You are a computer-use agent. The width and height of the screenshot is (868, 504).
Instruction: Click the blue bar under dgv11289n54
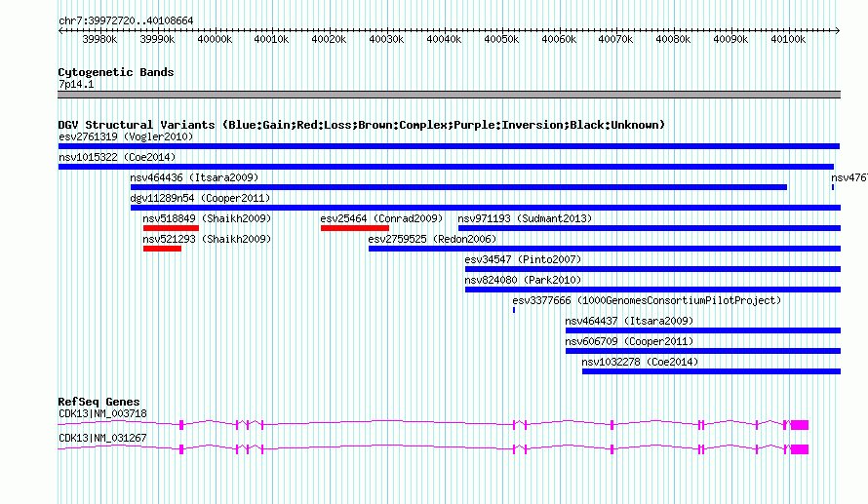(x=486, y=208)
